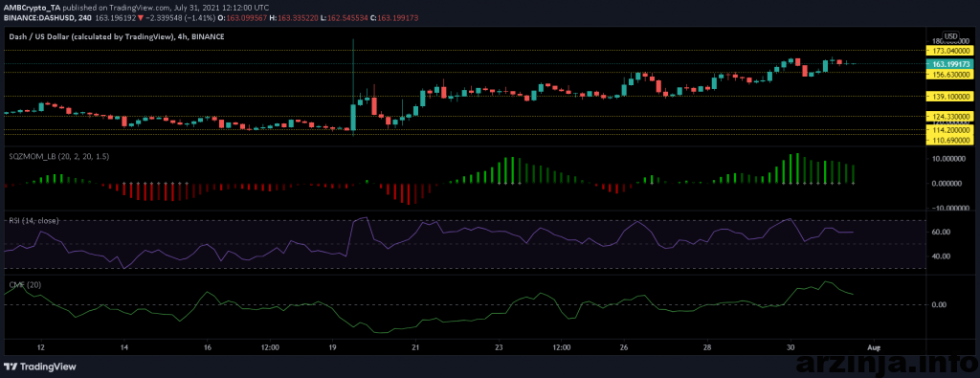This screenshot has width=980, height=378.
Task: Click the close price value C:163.199173
Action: click(x=393, y=17)
